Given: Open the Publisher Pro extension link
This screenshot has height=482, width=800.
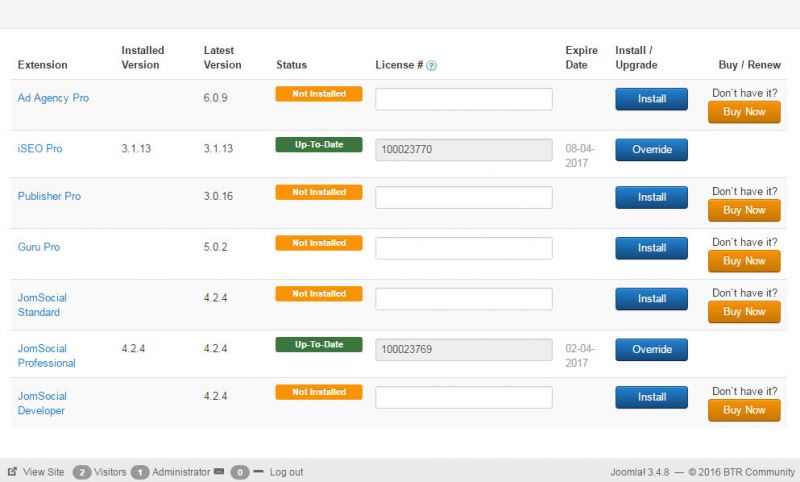Looking at the screenshot, I should click(49, 196).
